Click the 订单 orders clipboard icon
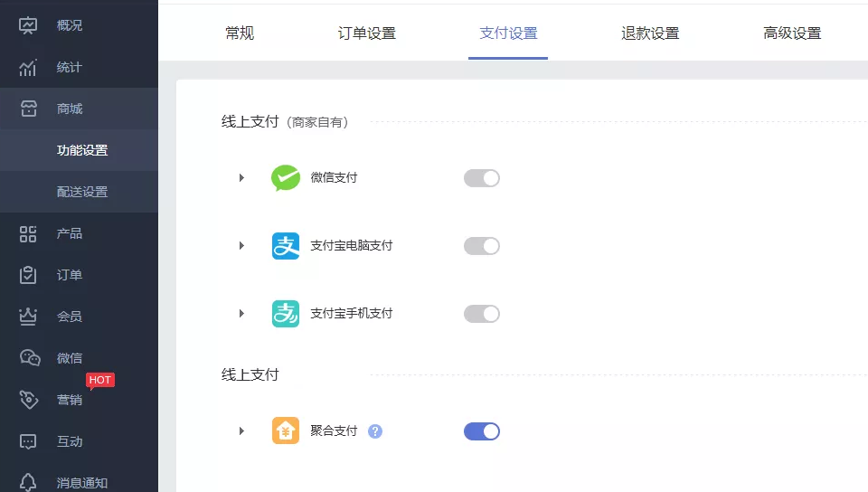Image resolution: width=868 pixels, height=492 pixels. click(x=28, y=275)
